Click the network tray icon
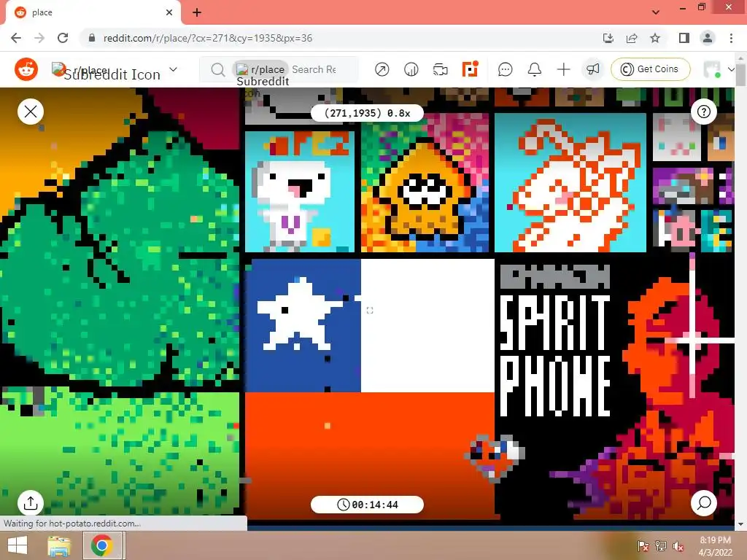Viewport: 747px width, 560px height. coord(661,546)
